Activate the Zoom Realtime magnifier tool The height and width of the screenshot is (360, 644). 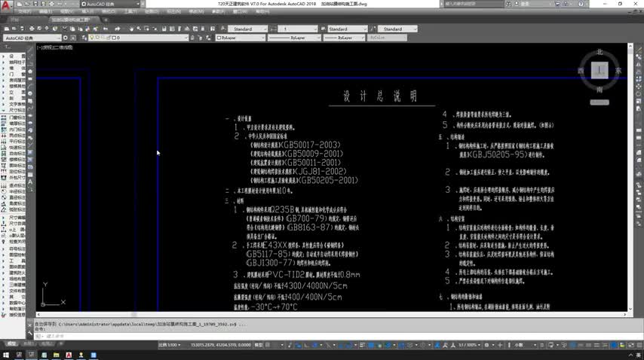click(x=139, y=29)
